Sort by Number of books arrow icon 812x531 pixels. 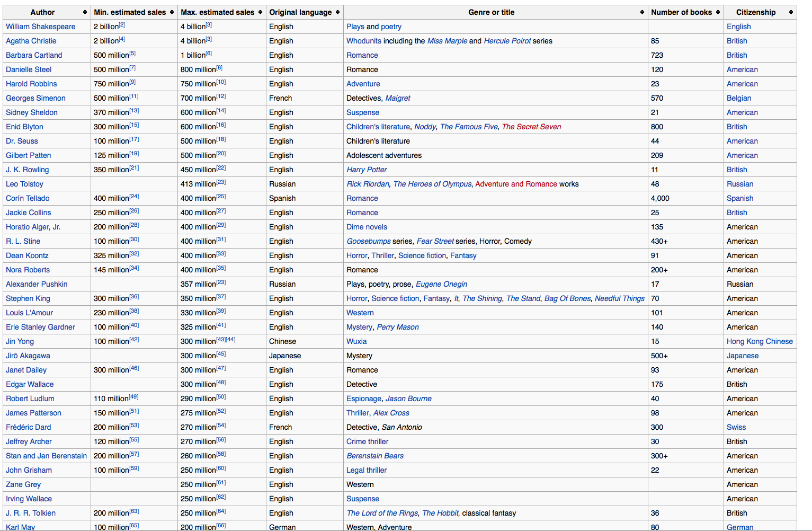click(718, 12)
